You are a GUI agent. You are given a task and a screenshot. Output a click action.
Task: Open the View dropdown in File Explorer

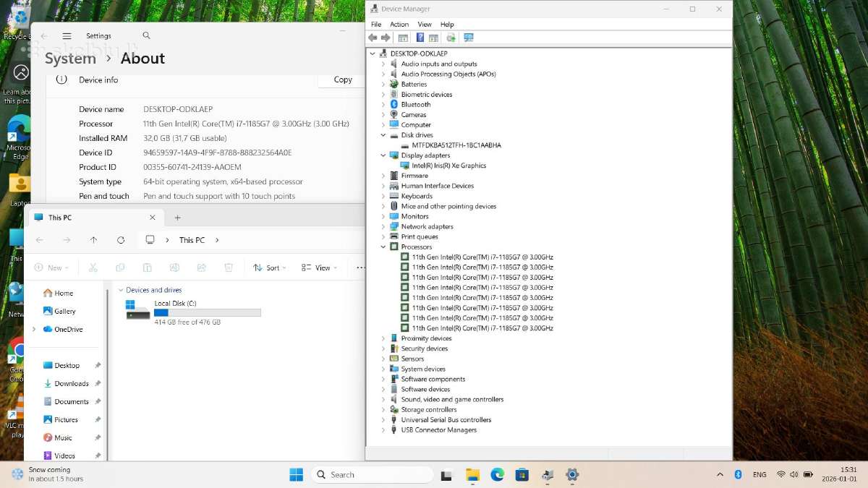pyautogui.click(x=319, y=267)
